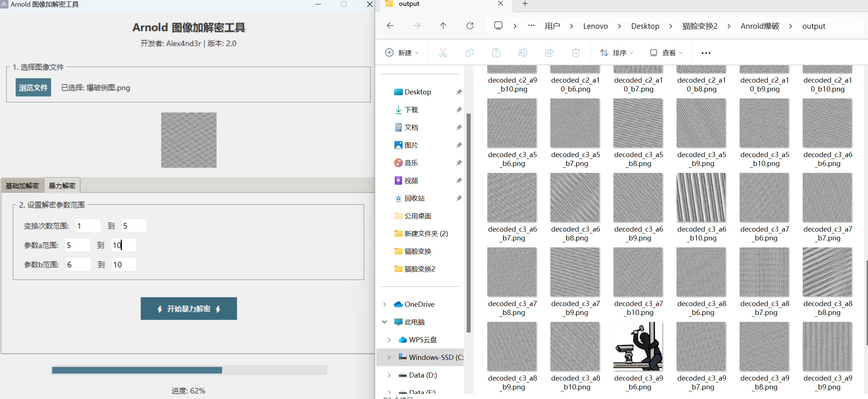This screenshot has height=399, width=868.
Task: Collapse the 此电脑 tree node
Action: (x=385, y=322)
